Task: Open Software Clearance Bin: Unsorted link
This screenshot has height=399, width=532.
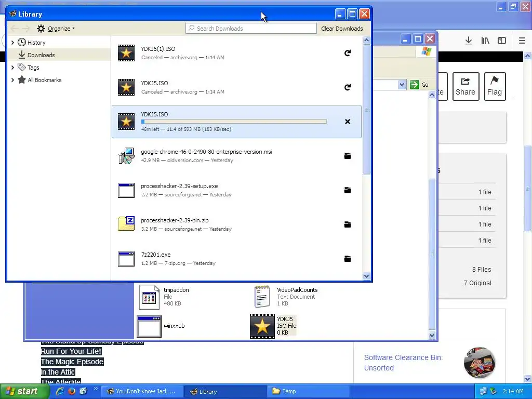Action: tap(403, 363)
